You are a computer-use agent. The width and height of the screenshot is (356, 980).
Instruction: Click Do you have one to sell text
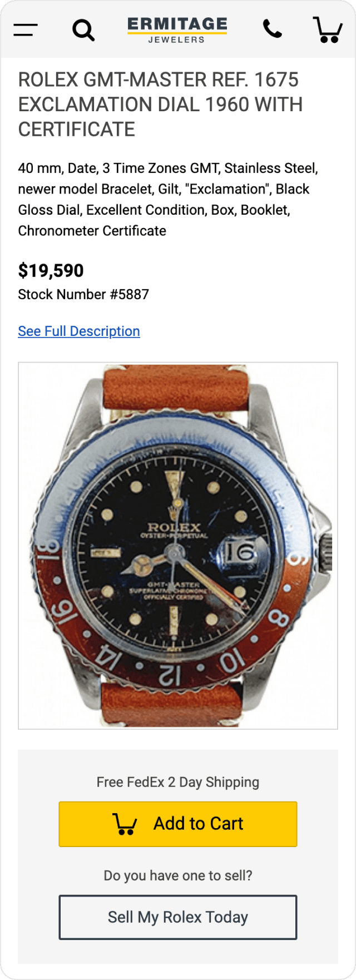(178, 875)
